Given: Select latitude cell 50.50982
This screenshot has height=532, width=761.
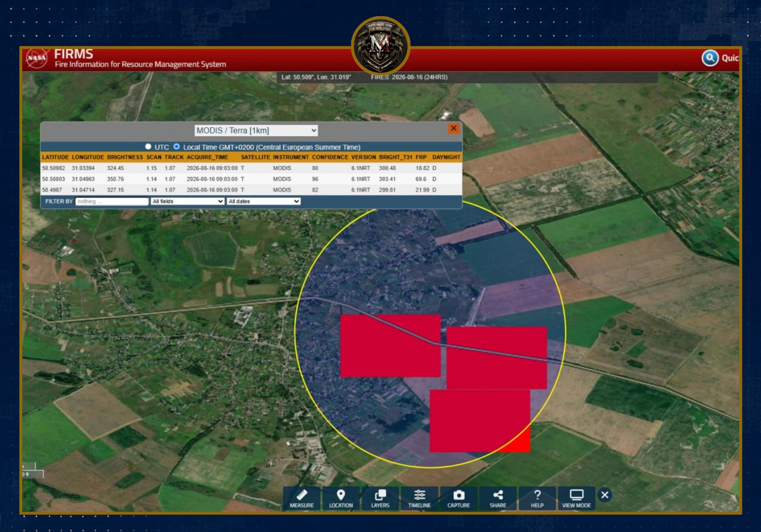Looking at the screenshot, I should coord(54,168).
